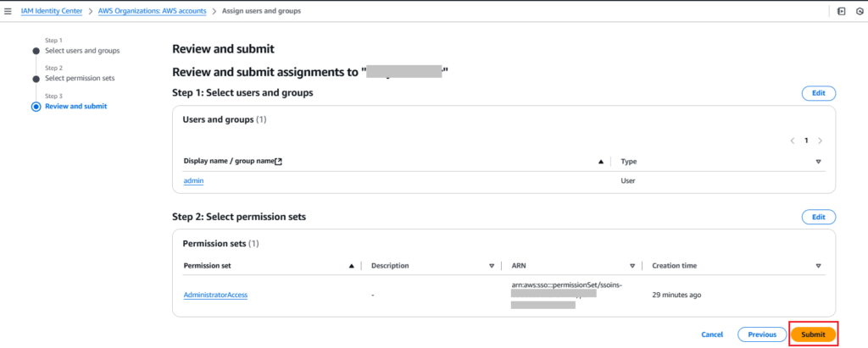Open the admin user link
Viewport: 868px width, 348px height.
(x=194, y=181)
